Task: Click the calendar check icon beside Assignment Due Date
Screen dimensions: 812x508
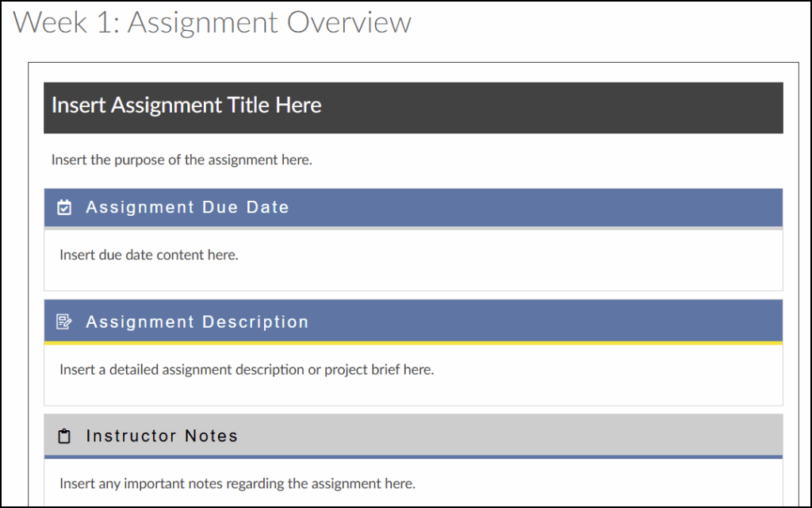Action: (x=63, y=207)
